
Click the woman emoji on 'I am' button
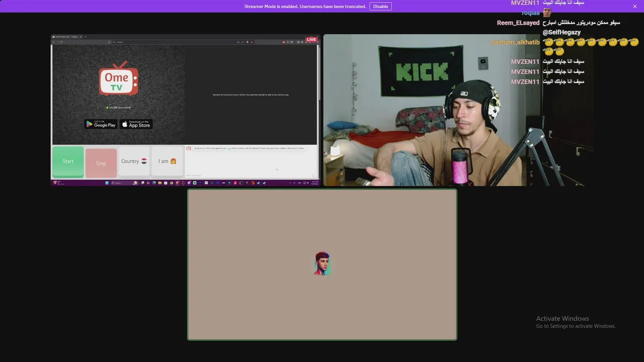click(x=173, y=161)
